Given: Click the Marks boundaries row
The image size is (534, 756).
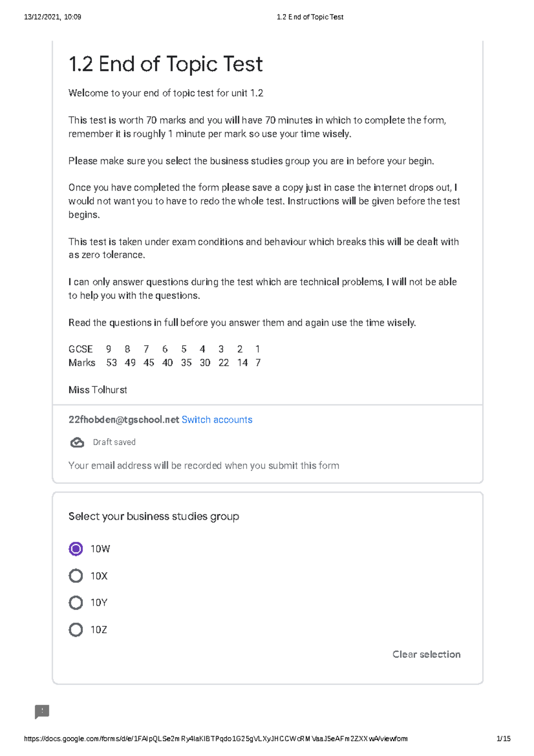Looking at the screenshot, I should tap(165, 363).
